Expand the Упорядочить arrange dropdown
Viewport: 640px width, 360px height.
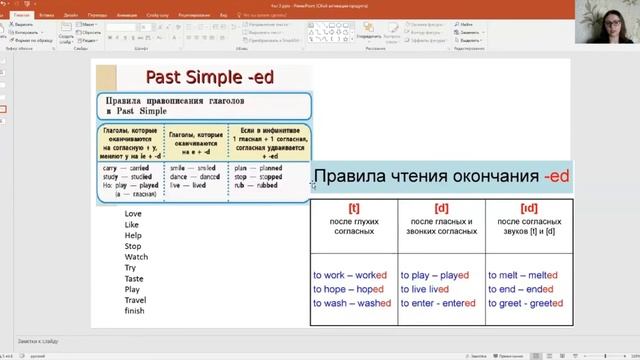(x=369, y=32)
